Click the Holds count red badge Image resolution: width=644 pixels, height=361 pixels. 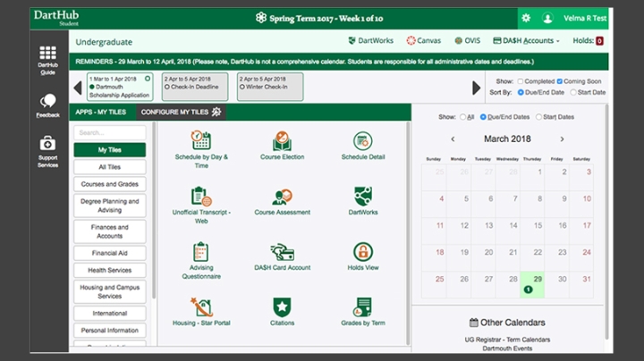click(599, 41)
